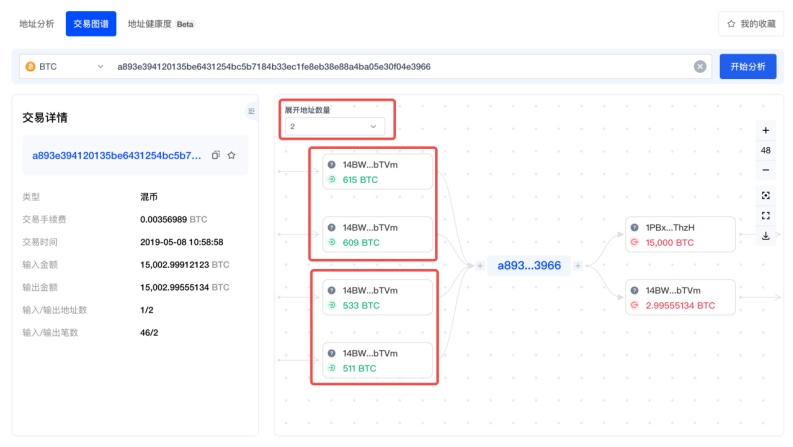Open the 地址健康度 Beta tab
This screenshot has height=447, width=793.
161,24
